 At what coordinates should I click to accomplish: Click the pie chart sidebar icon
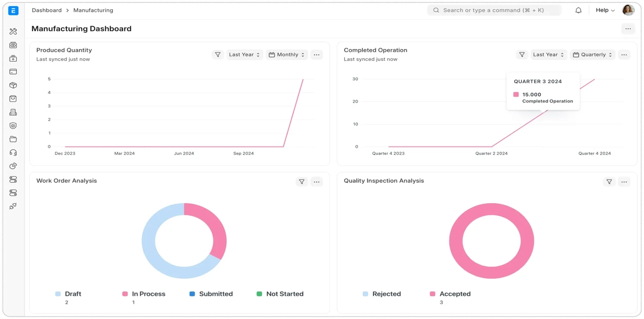pos(13,166)
